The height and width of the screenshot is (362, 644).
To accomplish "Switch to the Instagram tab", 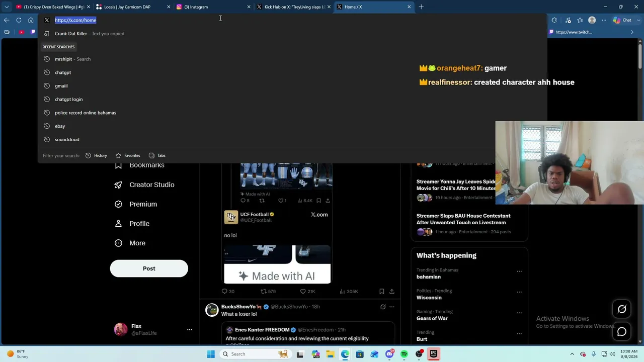I will (213, 7).
